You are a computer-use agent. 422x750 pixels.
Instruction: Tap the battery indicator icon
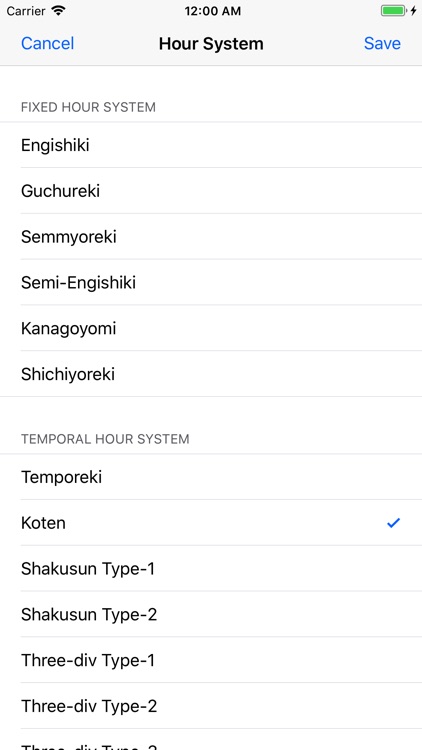pyautogui.click(x=393, y=11)
